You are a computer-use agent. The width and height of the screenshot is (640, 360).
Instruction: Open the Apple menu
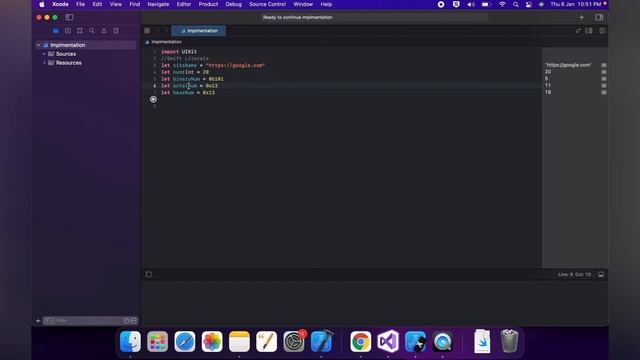click(42, 4)
